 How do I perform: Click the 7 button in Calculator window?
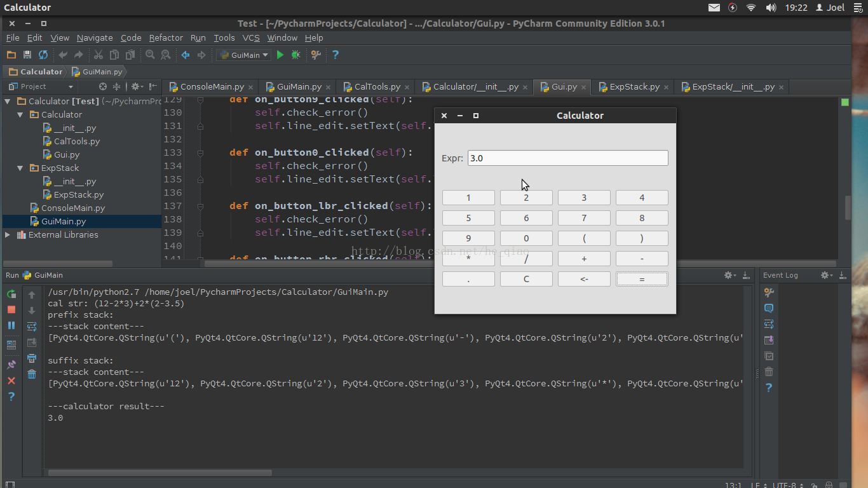(584, 218)
